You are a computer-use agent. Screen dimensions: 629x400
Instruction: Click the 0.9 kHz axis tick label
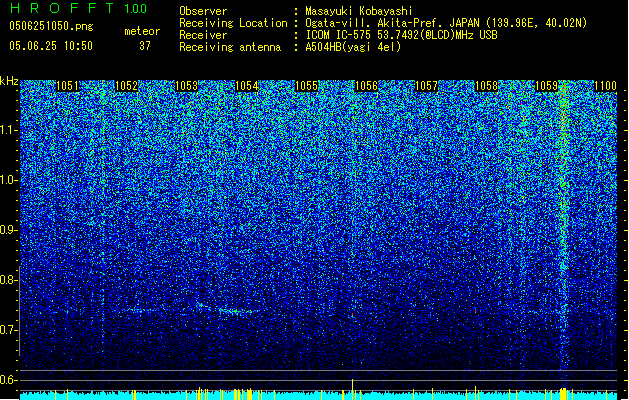[x=9, y=230]
